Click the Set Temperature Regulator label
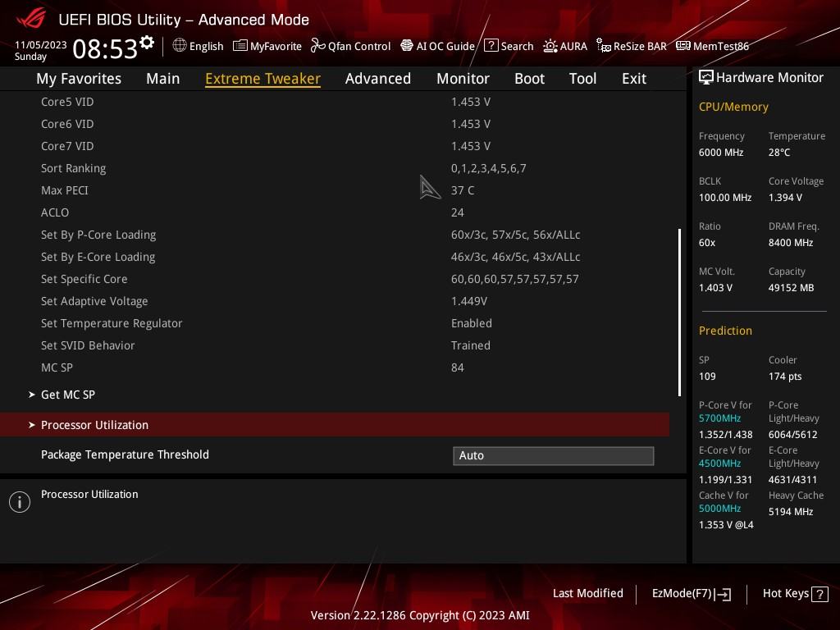Screen dimensions: 840x630 pyautogui.click(x=112, y=323)
